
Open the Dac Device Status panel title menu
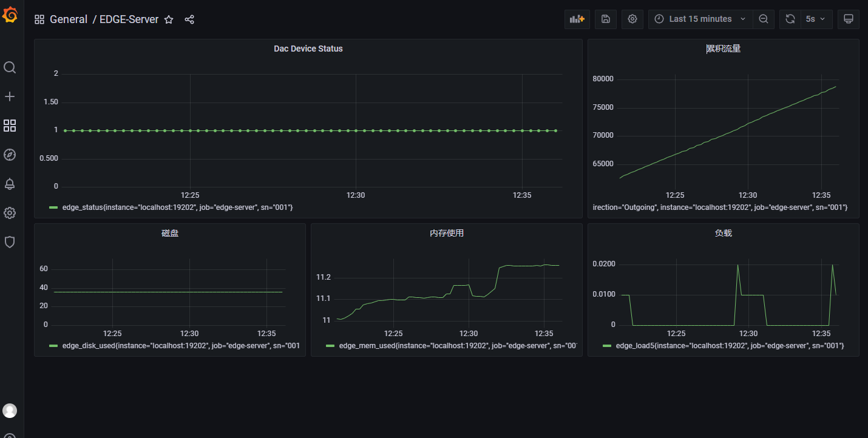point(308,49)
